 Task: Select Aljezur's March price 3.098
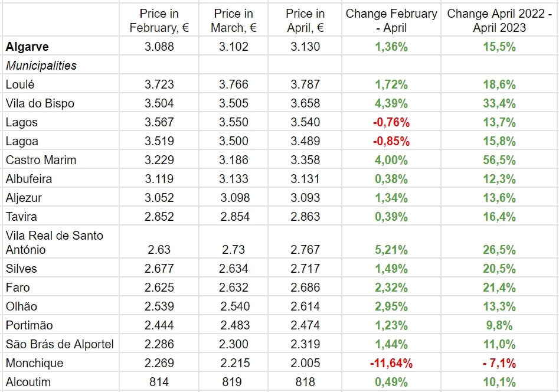(x=233, y=198)
